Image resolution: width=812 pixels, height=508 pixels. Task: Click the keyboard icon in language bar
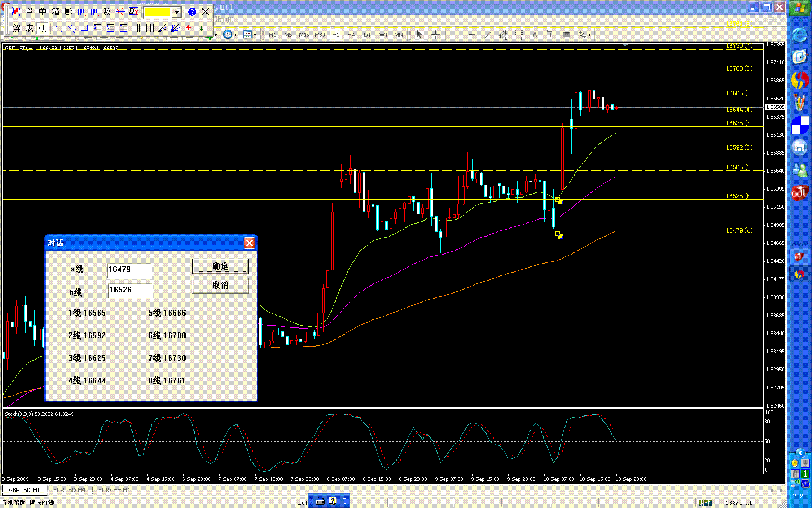pos(320,501)
